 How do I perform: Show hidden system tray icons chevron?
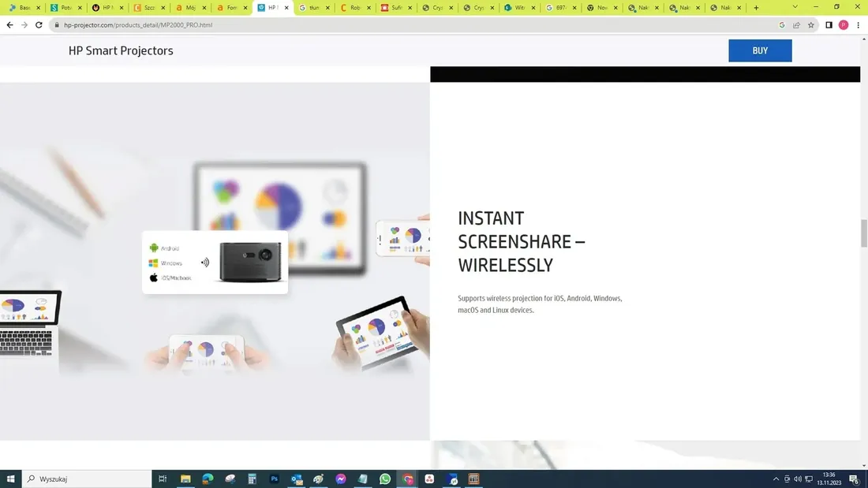776,479
